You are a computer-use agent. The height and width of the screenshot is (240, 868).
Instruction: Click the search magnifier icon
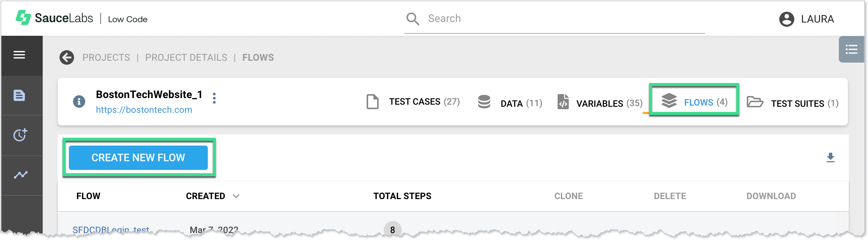tap(412, 19)
